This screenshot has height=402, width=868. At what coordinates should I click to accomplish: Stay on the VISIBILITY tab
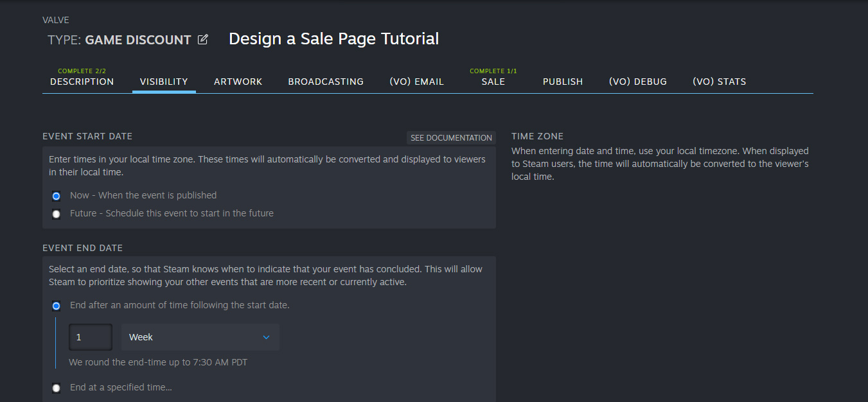point(164,81)
